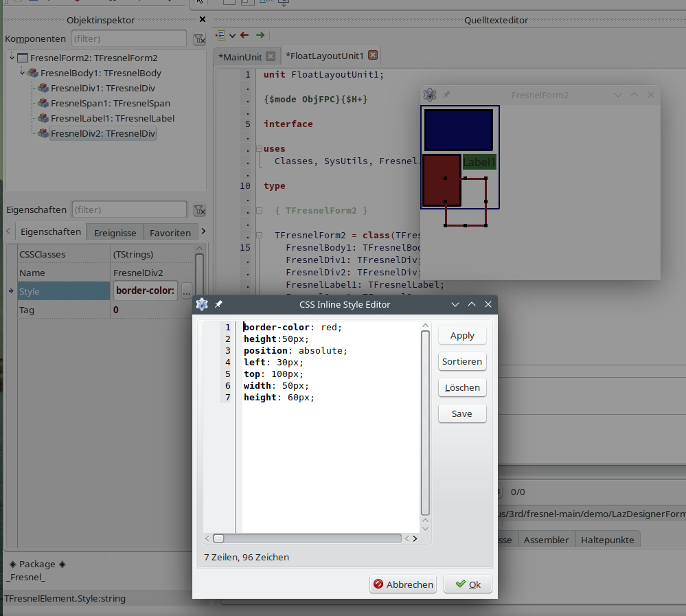Click the Style property value field
Screen dimensions: 686x616
pyautogui.click(x=146, y=290)
